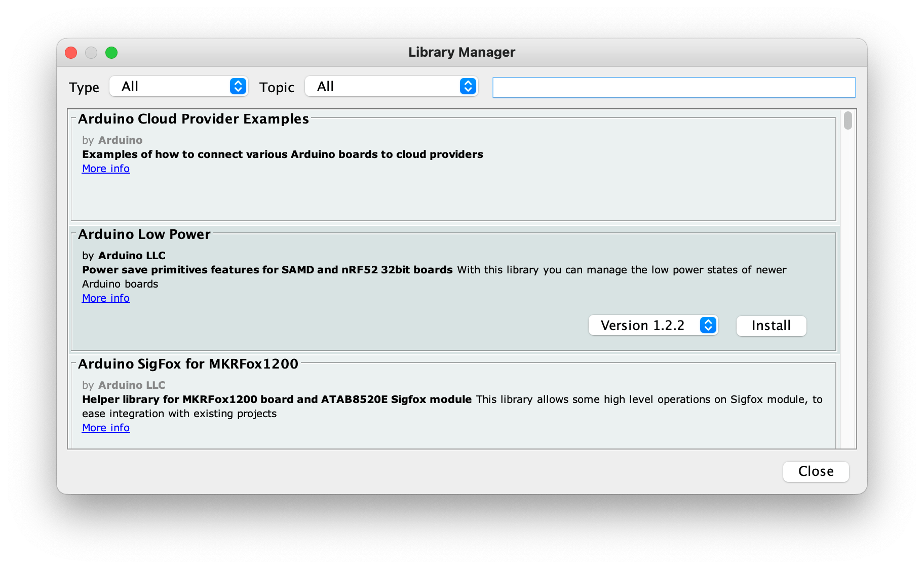Click the chevron arrows on the Type selector
Viewport: 924px width, 569px height.
(238, 87)
